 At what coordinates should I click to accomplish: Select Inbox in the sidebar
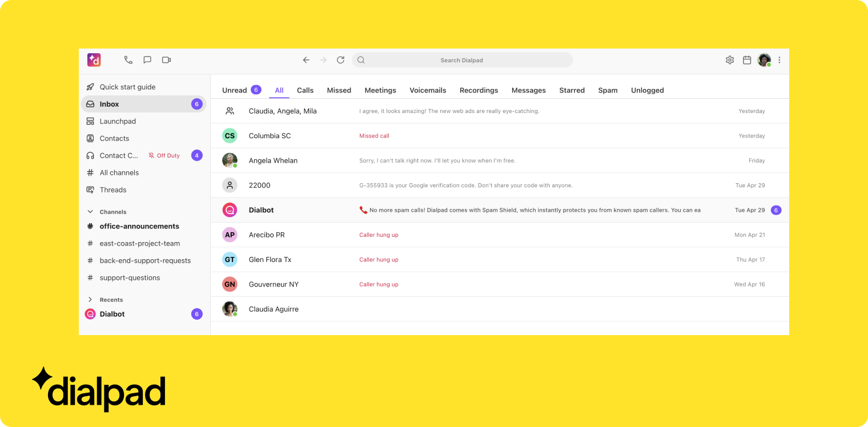click(143, 104)
